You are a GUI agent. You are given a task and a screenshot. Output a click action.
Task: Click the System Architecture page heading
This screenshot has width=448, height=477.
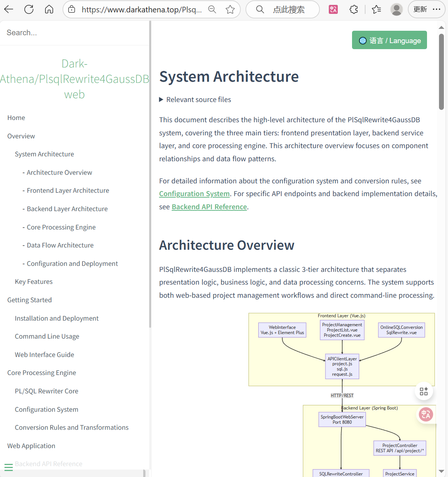pos(229,76)
